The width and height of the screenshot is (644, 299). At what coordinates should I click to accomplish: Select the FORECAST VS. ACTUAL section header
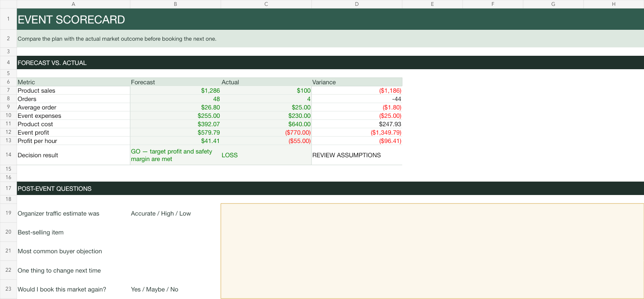[x=330, y=62]
